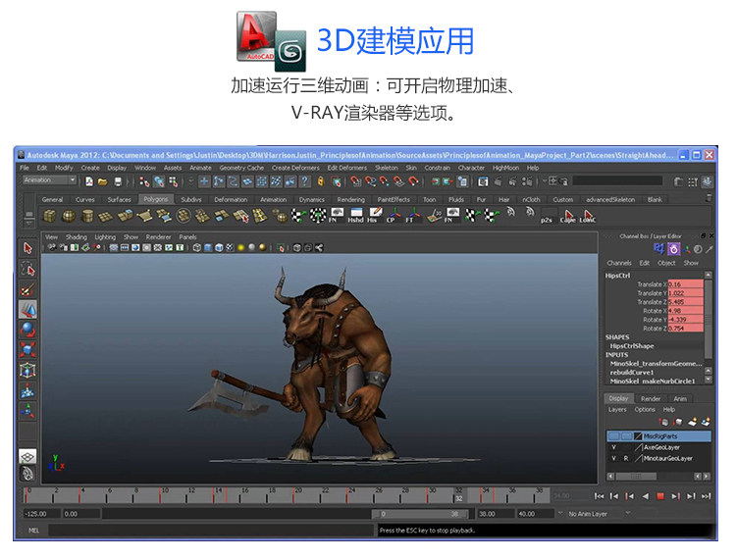Image resolution: width=736 pixels, height=560 pixels.
Task: Enable Snap to curves magnet icon
Action: point(370,181)
